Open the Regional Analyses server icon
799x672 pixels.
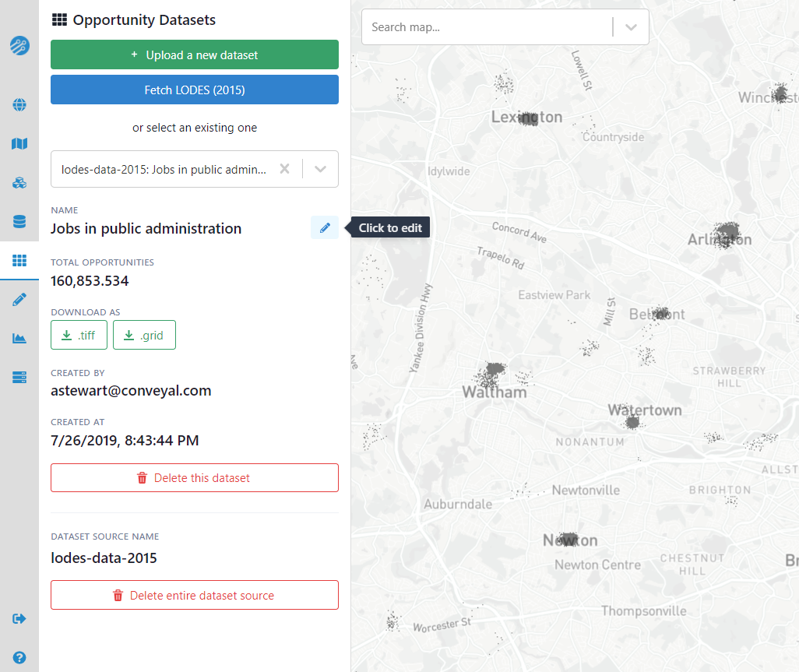click(19, 377)
